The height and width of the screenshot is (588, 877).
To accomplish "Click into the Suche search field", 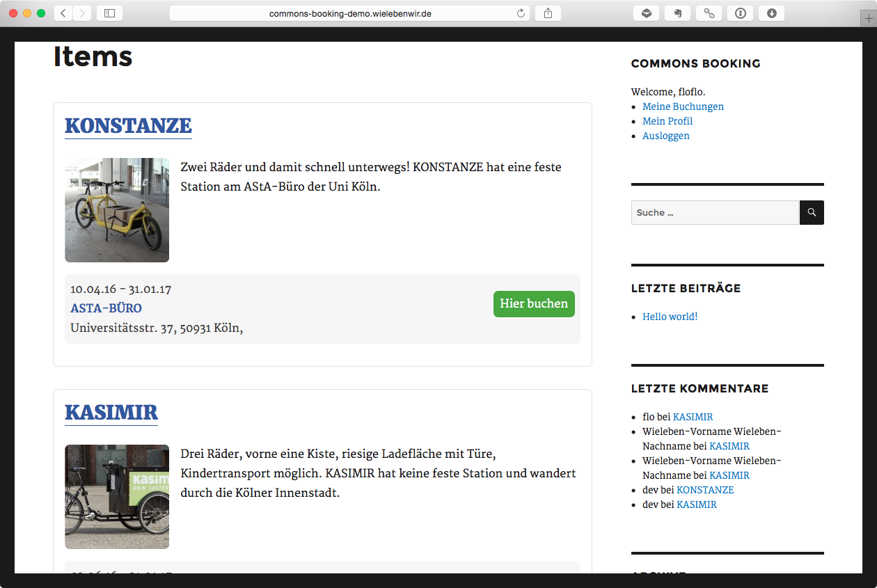I will pyautogui.click(x=715, y=213).
